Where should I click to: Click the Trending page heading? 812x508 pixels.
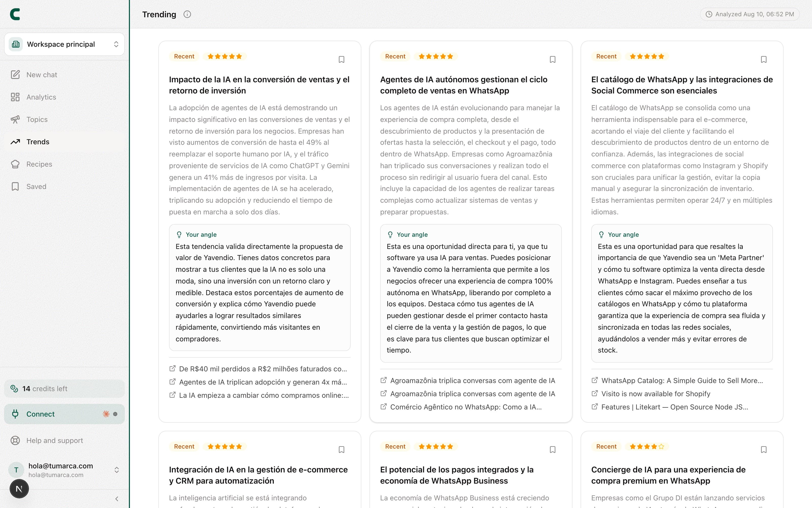click(159, 14)
